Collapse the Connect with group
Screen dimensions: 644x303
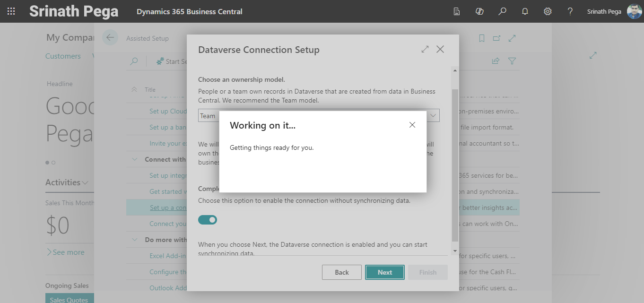pos(135,159)
